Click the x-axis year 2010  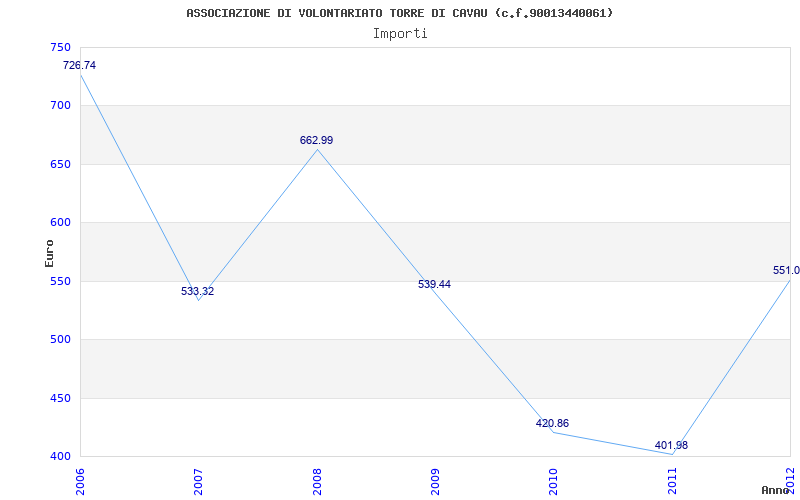click(x=554, y=481)
